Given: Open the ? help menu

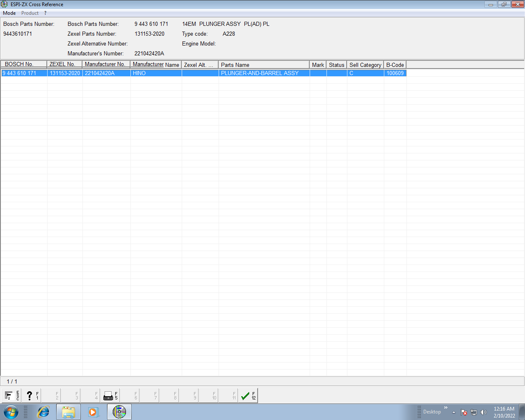Looking at the screenshot, I should (46, 13).
